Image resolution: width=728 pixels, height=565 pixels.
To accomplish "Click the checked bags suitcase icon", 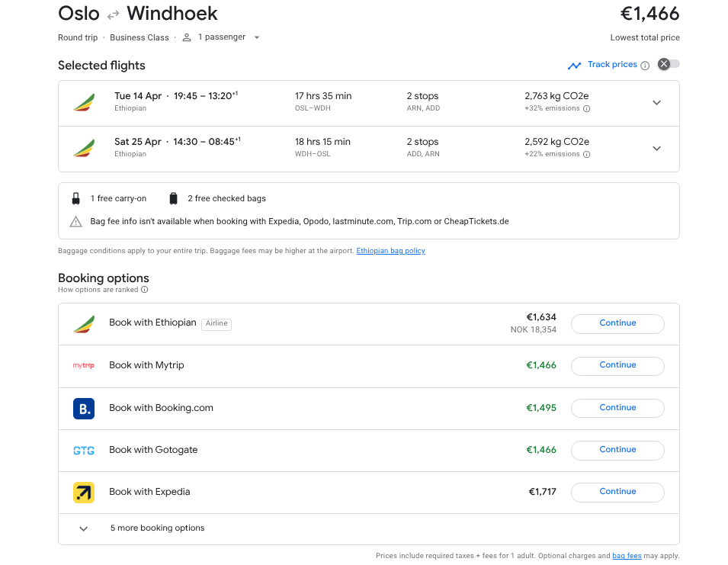I will tap(173, 199).
